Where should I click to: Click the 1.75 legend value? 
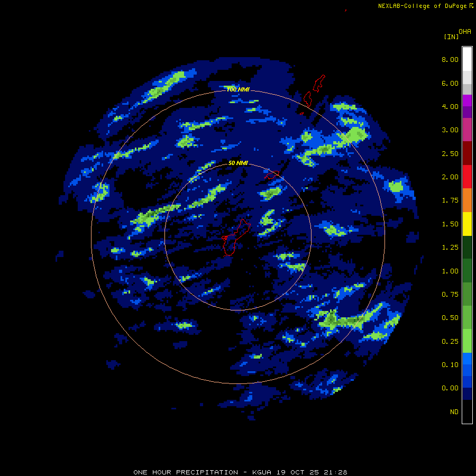(x=450, y=200)
